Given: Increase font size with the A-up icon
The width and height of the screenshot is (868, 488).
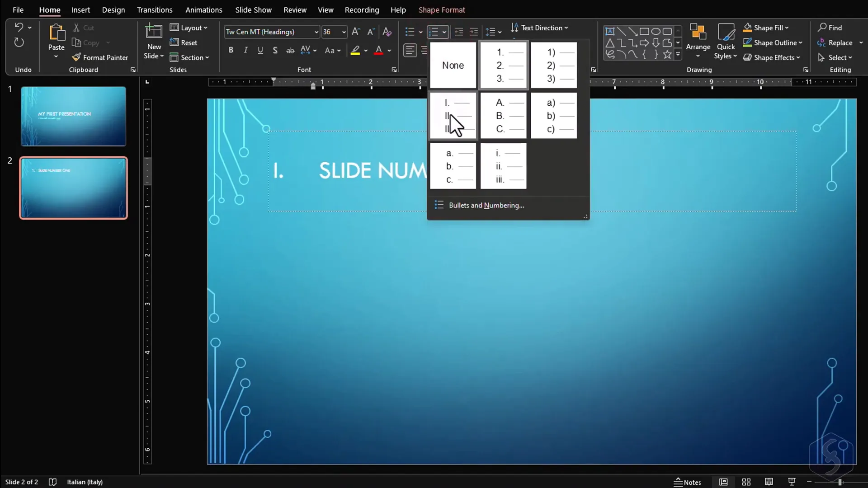Looking at the screenshot, I should (356, 32).
